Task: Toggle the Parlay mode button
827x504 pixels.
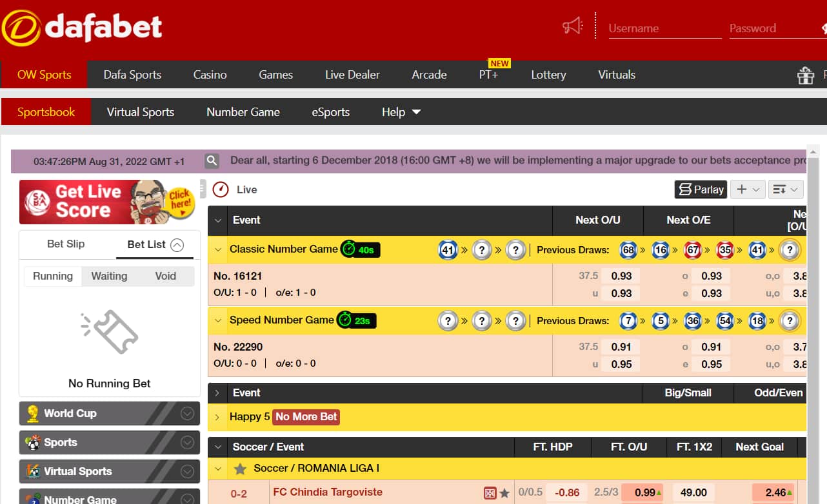Action: [701, 189]
